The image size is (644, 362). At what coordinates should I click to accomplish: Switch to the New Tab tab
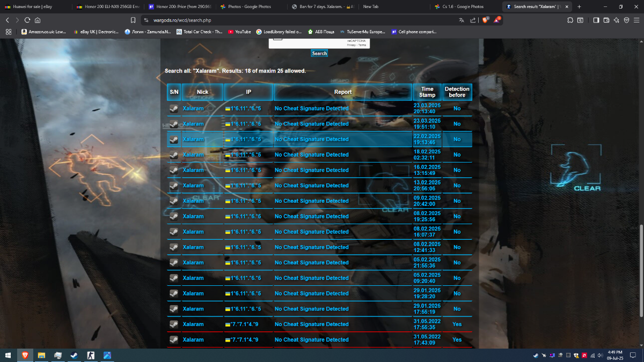pos(394,6)
